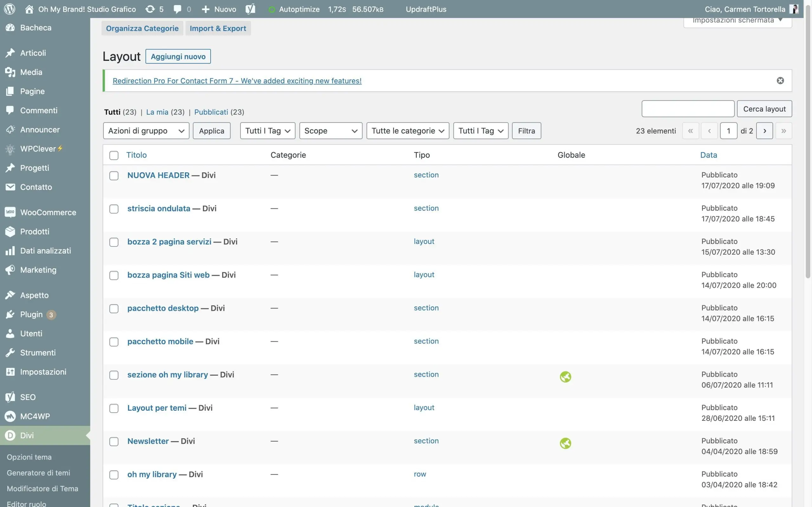Open Opzioni tema submenu item

click(x=29, y=457)
